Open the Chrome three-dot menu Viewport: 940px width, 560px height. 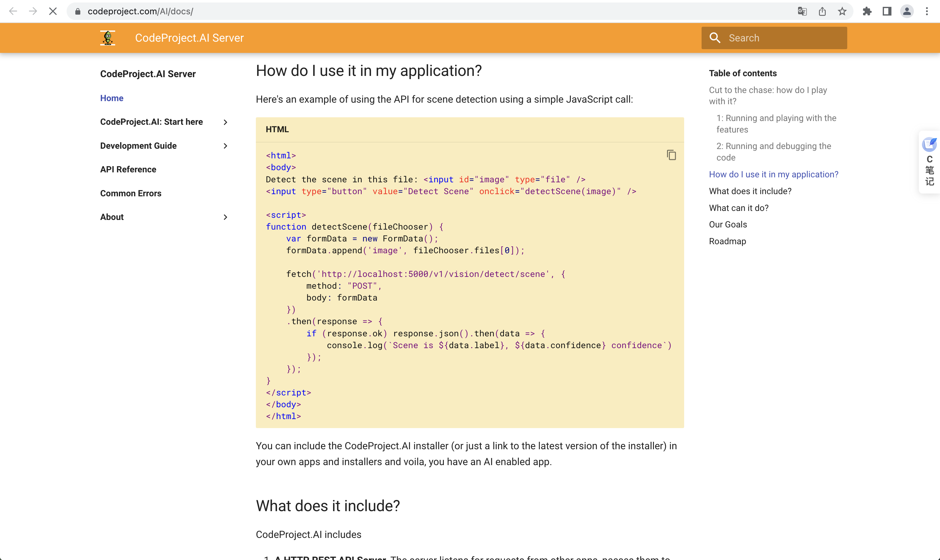927,11
